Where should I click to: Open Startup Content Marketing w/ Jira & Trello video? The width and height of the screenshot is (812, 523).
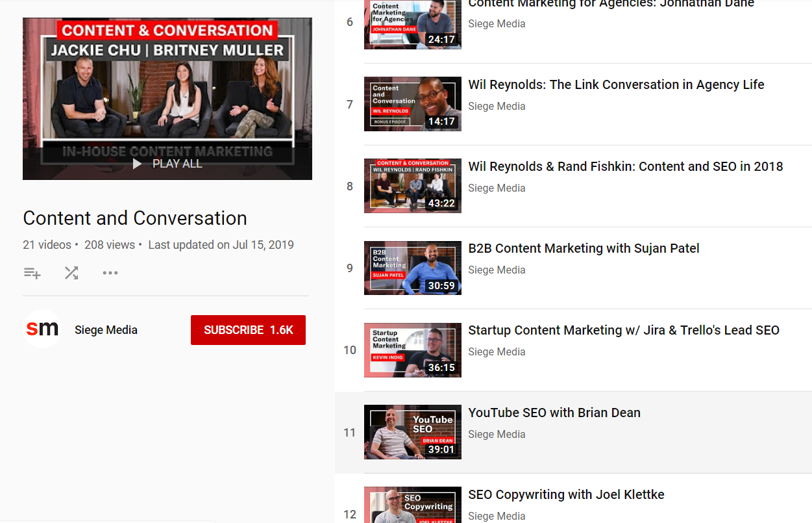(x=624, y=330)
